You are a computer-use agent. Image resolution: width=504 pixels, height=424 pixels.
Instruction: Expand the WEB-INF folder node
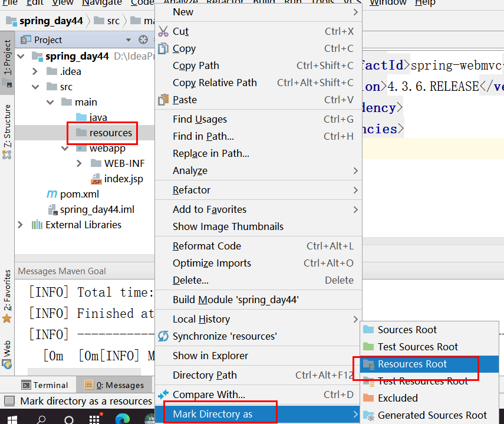coord(80,163)
